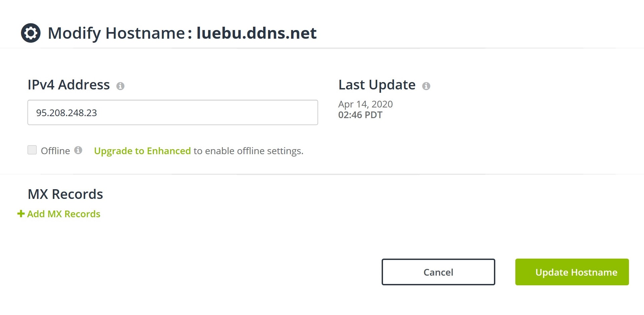Enable the Offline checkbox

(32, 150)
